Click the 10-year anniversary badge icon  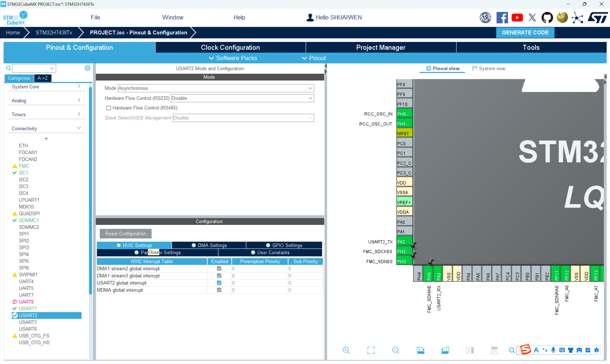point(485,18)
